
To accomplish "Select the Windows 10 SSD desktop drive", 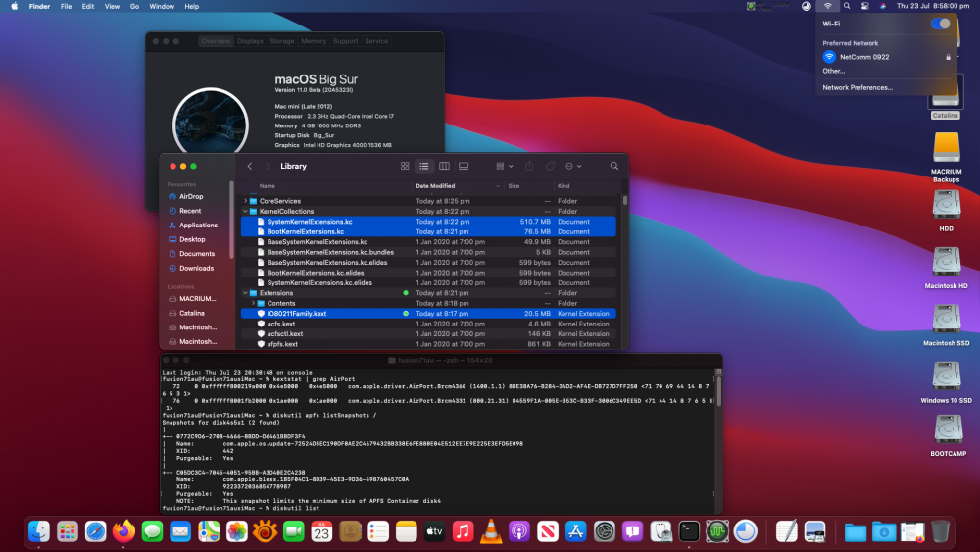I will point(947,382).
